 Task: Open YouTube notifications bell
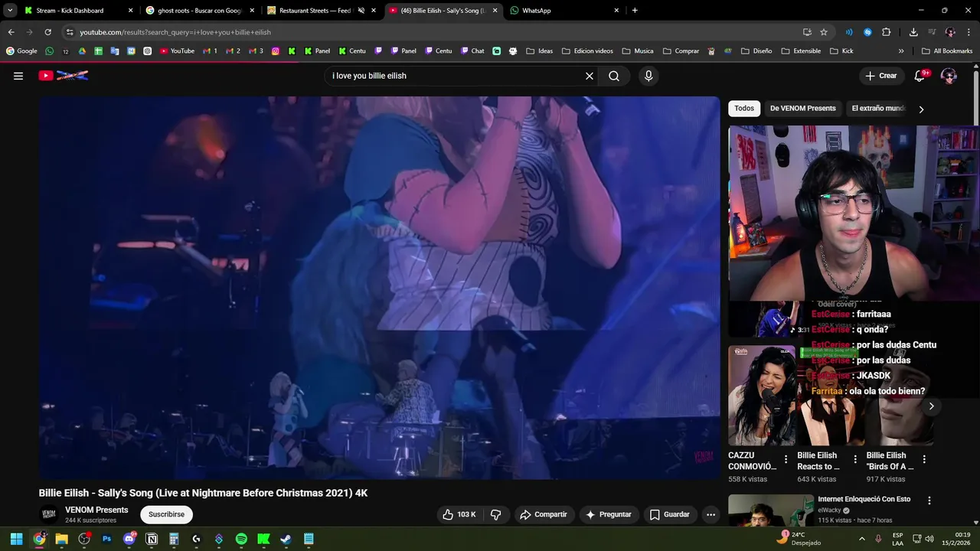click(920, 76)
